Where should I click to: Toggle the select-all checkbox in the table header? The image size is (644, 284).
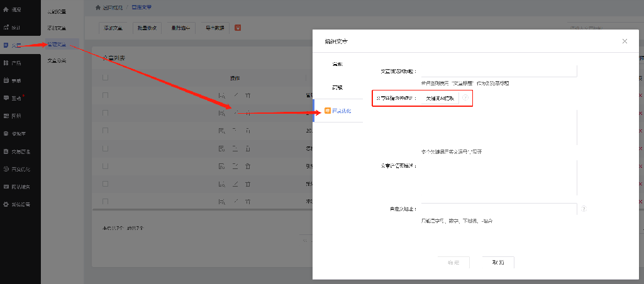106,78
